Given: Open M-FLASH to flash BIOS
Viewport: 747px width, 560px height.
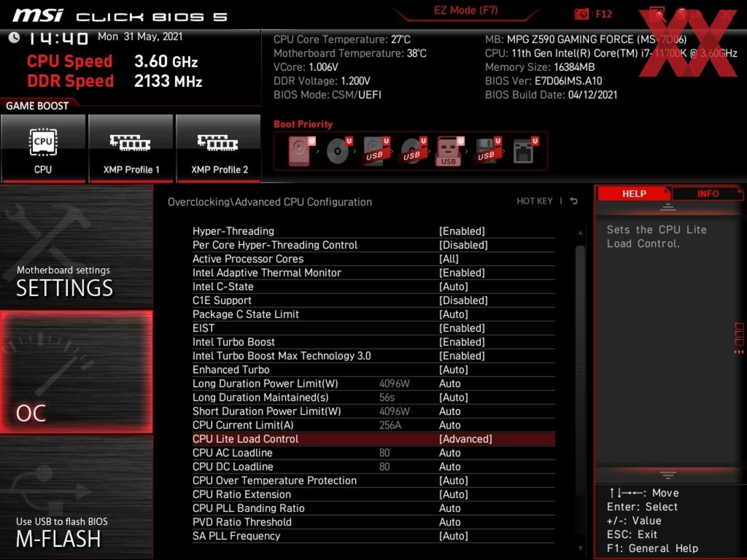Looking at the screenshot, I should (76, 497).
